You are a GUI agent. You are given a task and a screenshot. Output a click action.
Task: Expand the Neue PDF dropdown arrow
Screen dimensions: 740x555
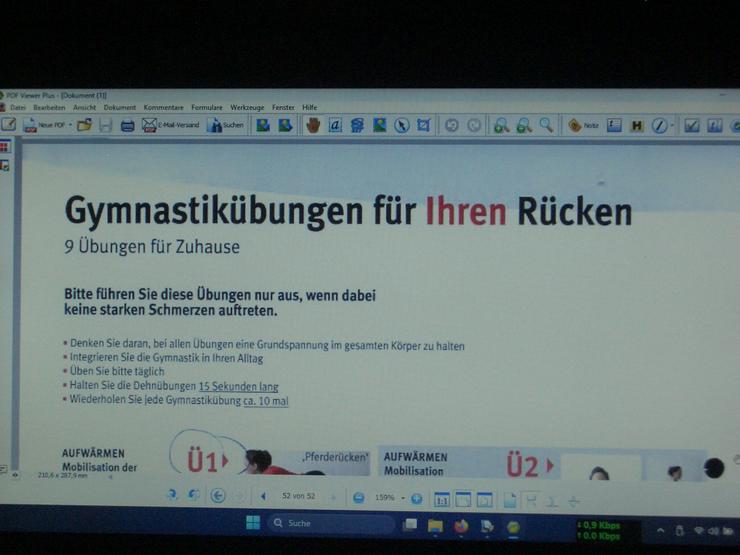tap(70, 125)
